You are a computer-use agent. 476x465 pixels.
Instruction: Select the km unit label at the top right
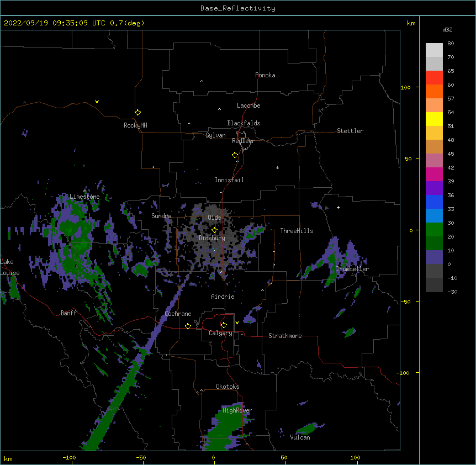(411, 23)
